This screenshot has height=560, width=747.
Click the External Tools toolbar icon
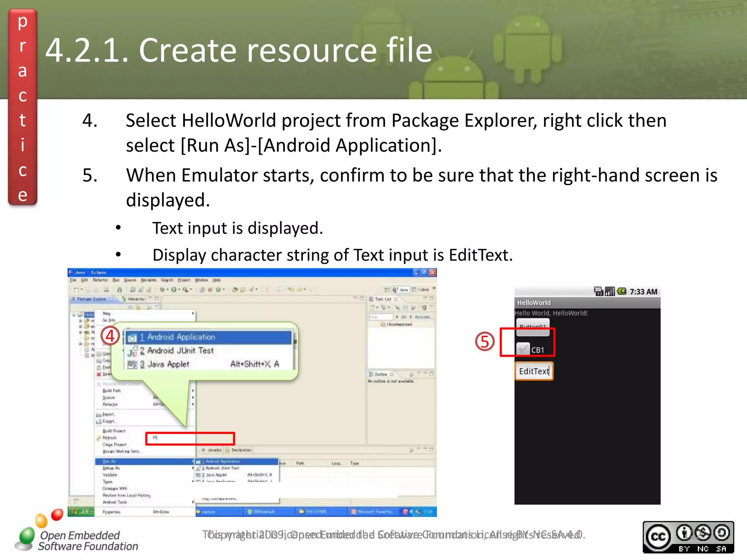186,289
